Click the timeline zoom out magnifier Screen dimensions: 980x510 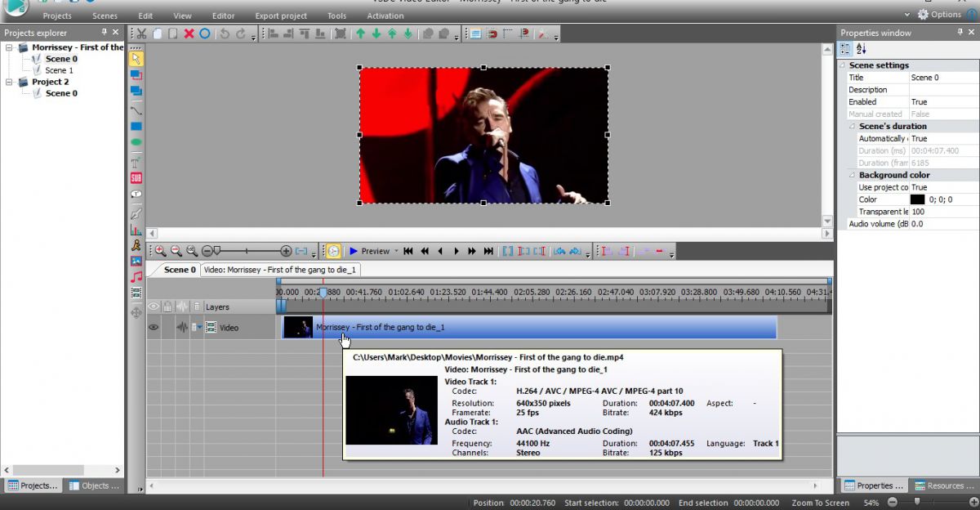(x=176, y=251)
